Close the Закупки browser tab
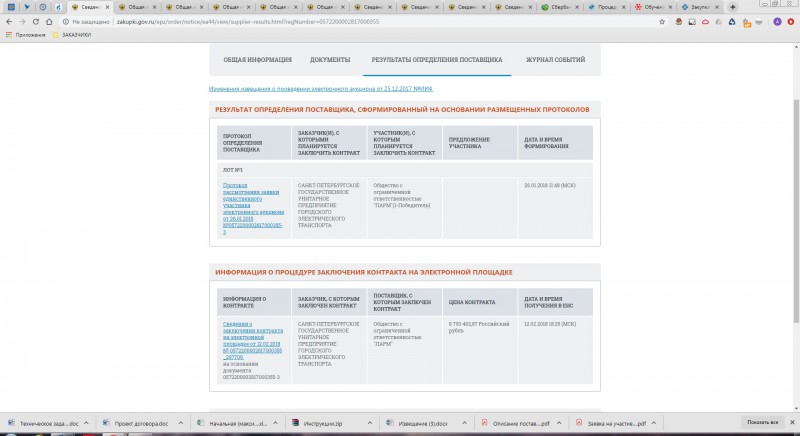 [717, 7]
